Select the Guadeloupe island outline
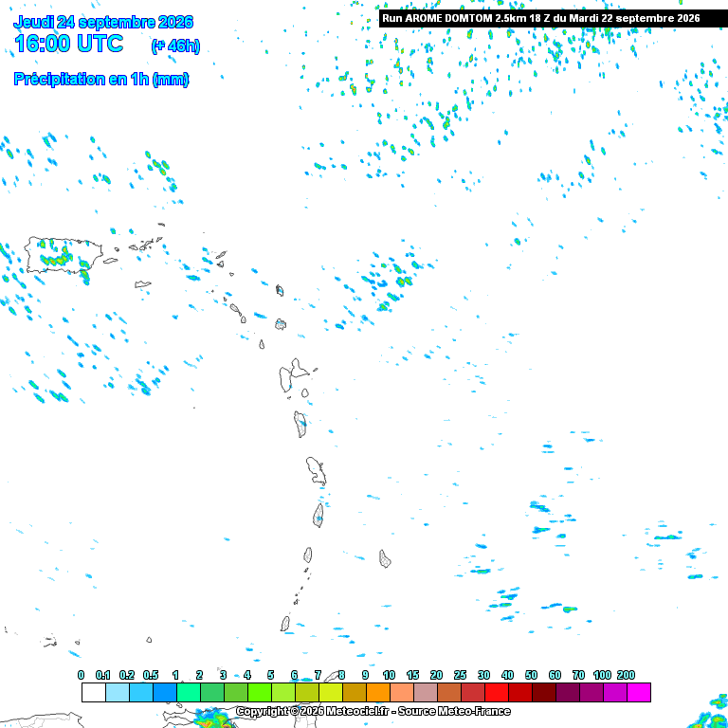The image size is (728, 728). pos(294,375)
